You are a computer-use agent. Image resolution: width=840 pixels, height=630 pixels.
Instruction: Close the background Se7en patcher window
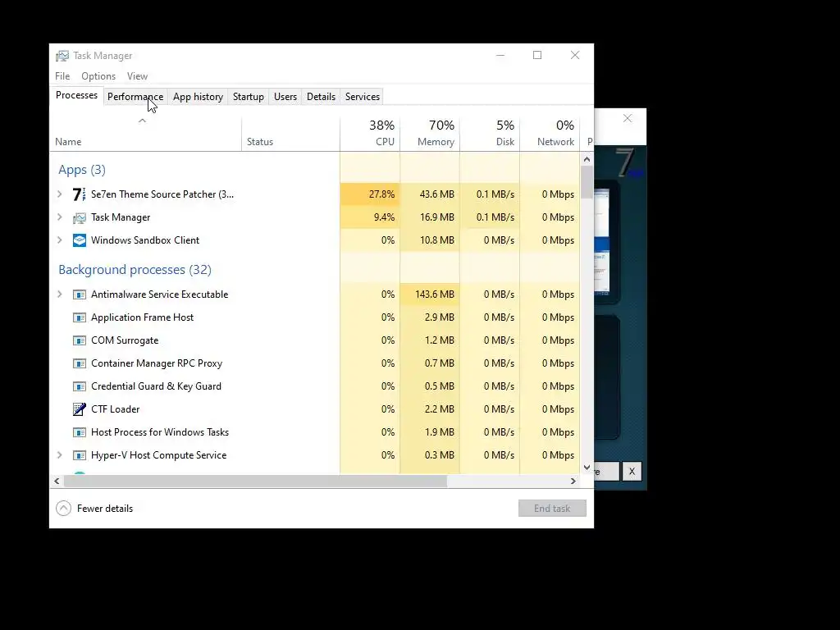pyautogui.click(x=628, y=118)
